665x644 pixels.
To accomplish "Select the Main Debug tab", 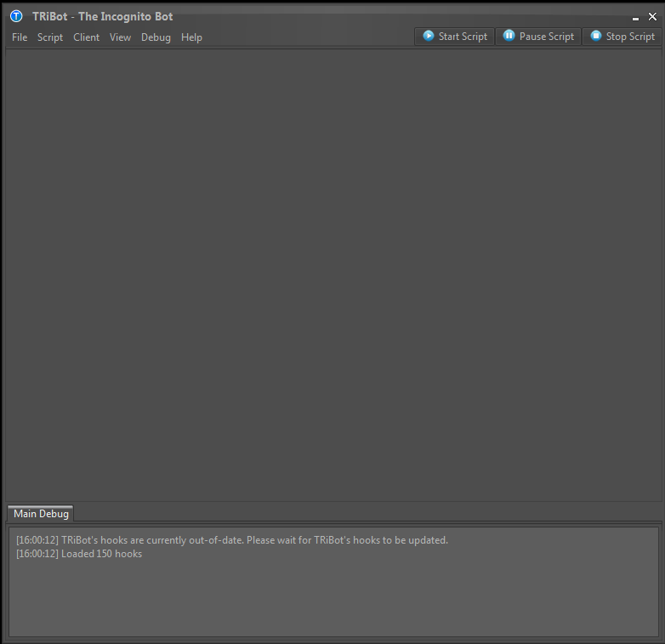I will pyautogui.click(x=41, y=514).
